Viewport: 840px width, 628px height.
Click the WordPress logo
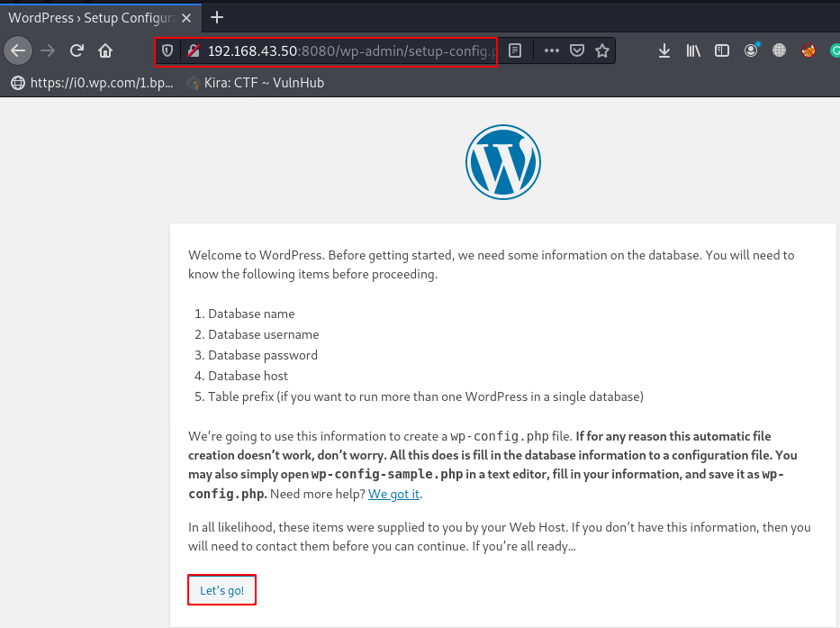point(503,162)
